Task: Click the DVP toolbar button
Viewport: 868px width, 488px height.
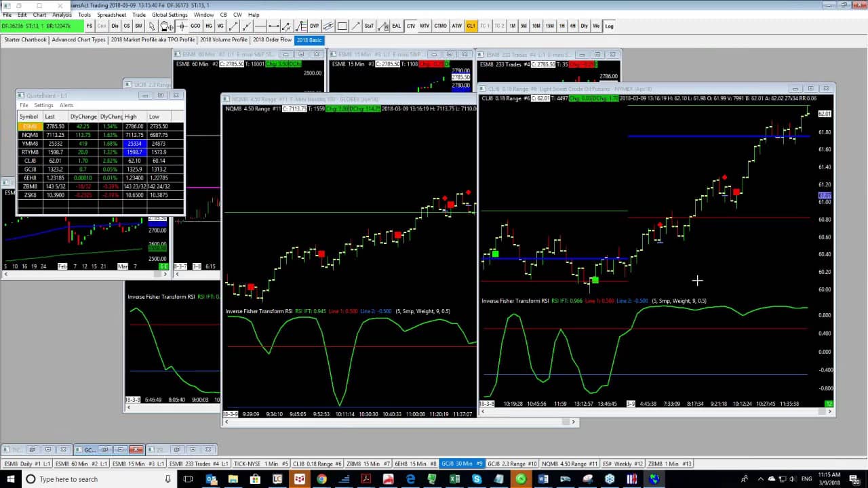Action: [315, 26]
